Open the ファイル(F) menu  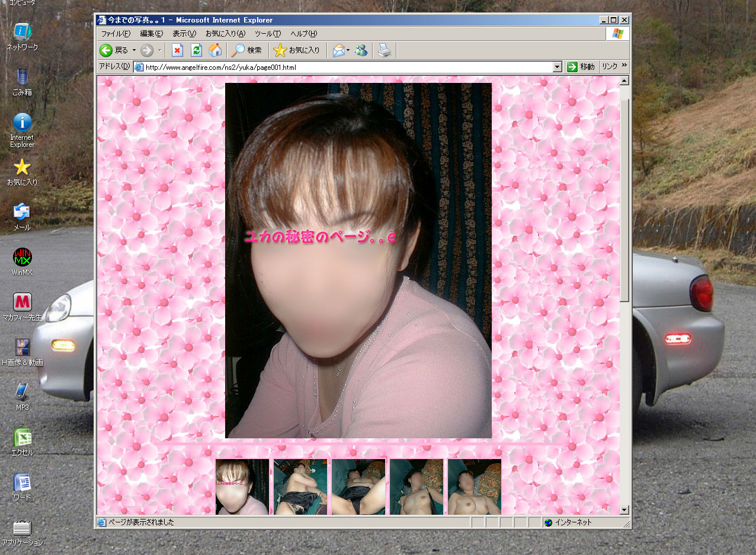coord(116,34)
